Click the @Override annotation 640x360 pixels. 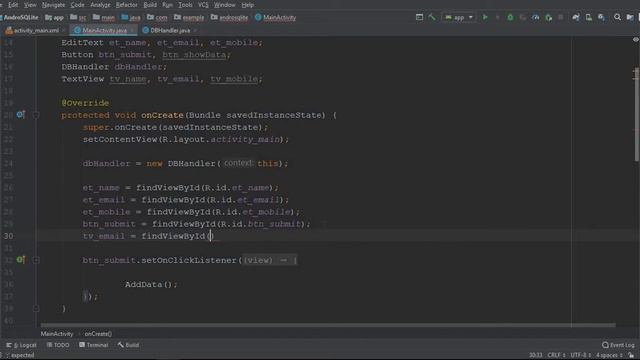pos(85,103)
